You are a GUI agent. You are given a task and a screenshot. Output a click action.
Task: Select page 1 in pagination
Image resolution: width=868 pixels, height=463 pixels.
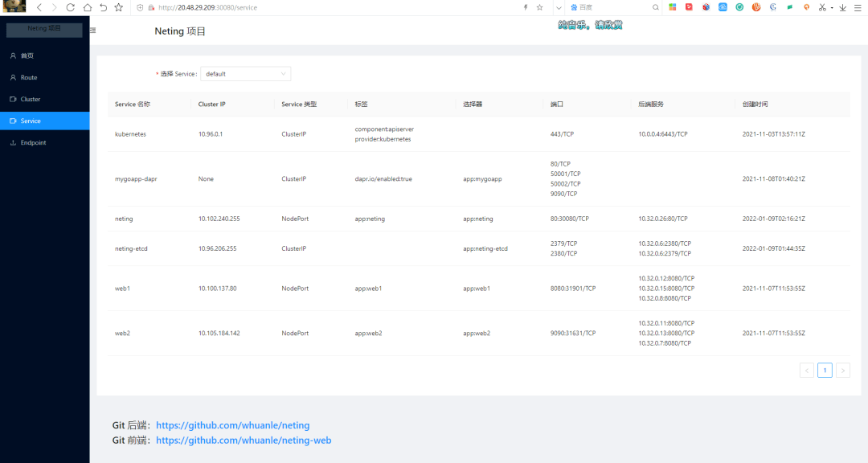[x=825, y=370]
